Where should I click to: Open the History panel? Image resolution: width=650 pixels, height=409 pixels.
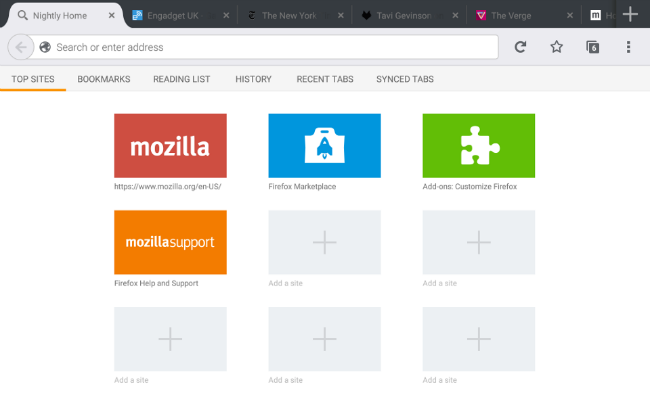[x=253, y=79]
